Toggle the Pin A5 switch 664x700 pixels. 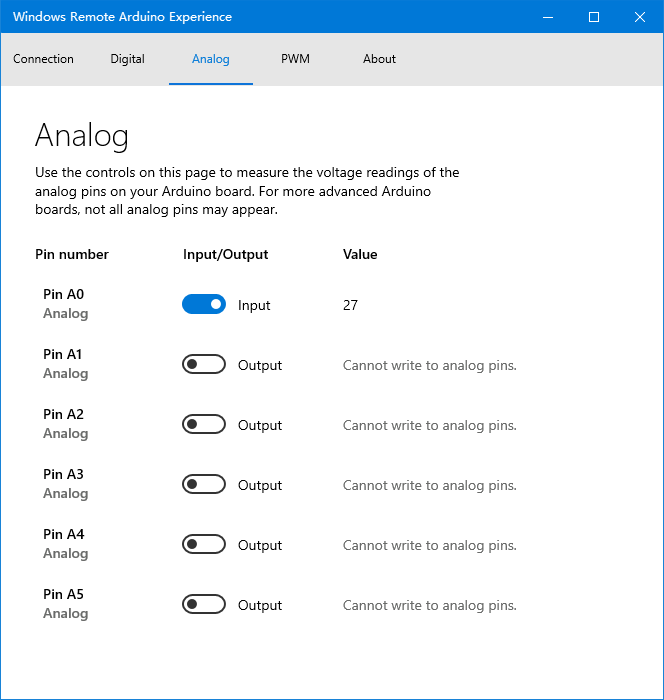pos(204,604)
